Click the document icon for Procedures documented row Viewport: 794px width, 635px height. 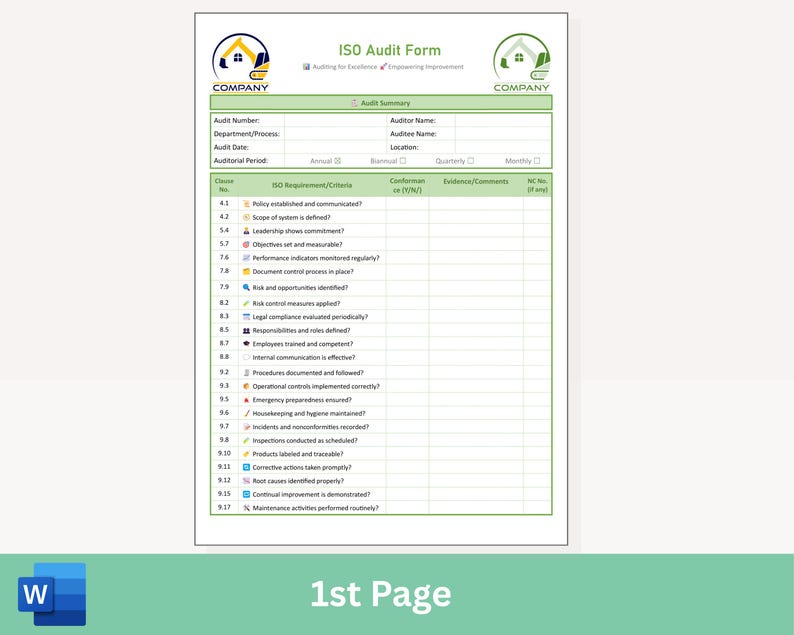pyautogui.click(x=246, y=373)
